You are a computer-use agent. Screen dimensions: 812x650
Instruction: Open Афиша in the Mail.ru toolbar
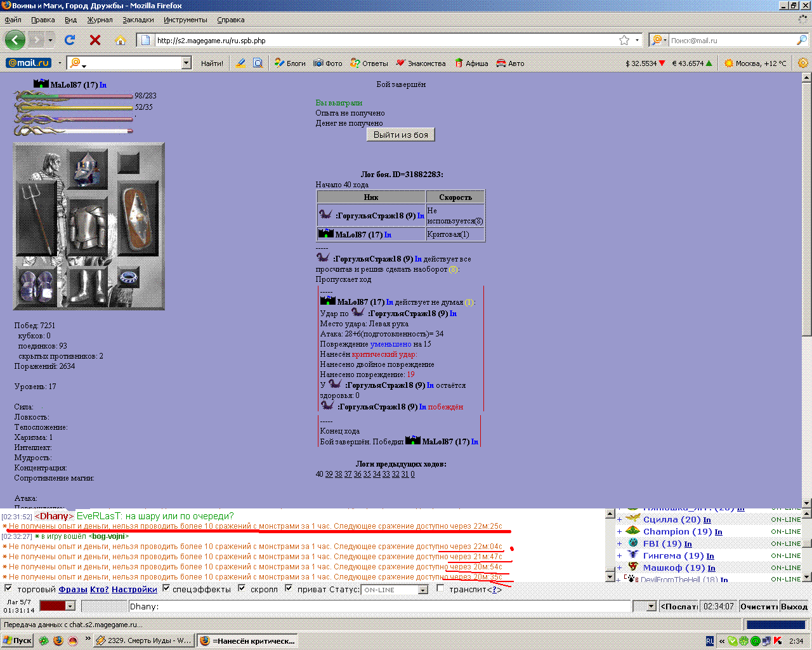(471, 63)
